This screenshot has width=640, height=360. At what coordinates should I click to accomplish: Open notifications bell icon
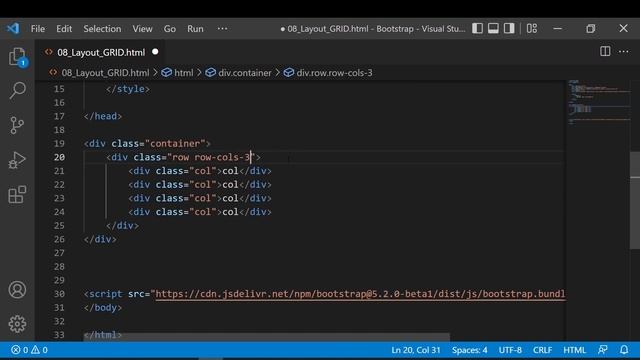pyautogui.click(x=624, y=350)
